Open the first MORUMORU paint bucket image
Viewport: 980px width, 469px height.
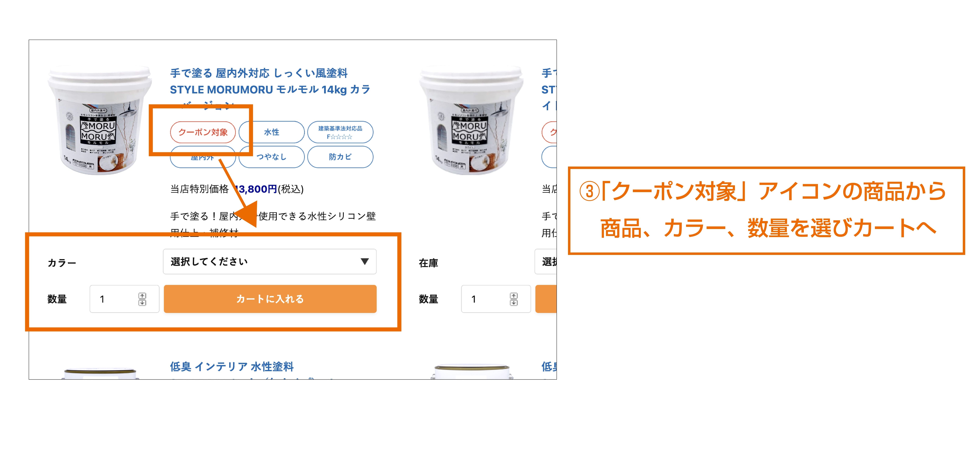pyautogui.click(x=100, y=120)
